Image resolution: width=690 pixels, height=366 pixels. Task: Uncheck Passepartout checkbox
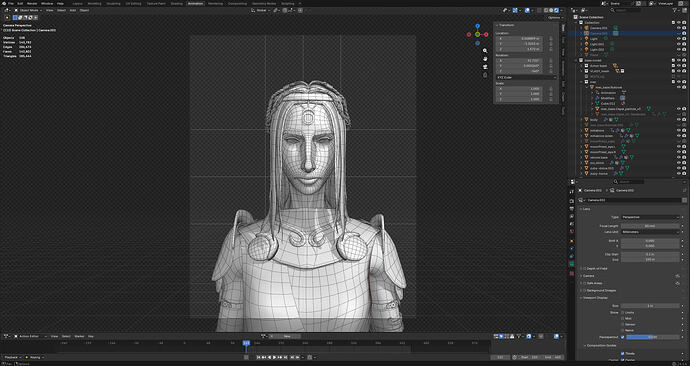pos(622,337)
